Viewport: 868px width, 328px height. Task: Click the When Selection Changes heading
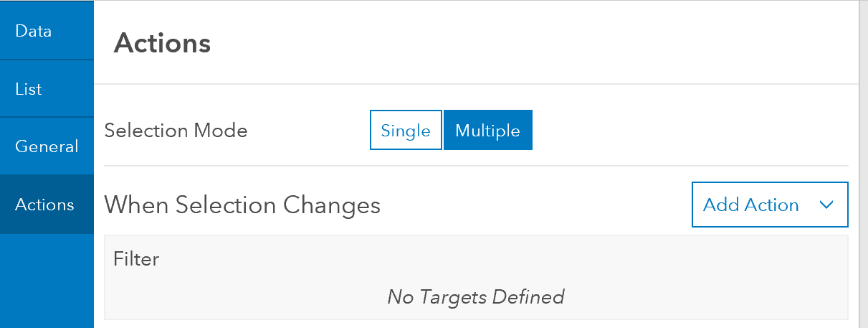click(242, 205)
